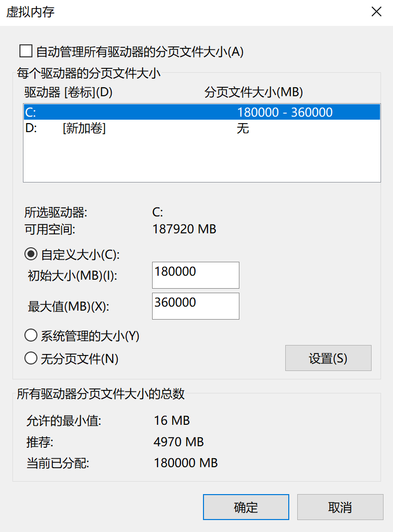393x532 pixels.
Task: Select the D: [新加卷] drive row
Action: [201, 129]
